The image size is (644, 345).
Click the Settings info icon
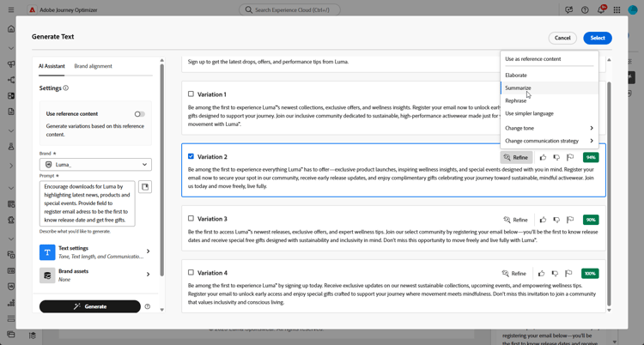(x=66, y=88)
